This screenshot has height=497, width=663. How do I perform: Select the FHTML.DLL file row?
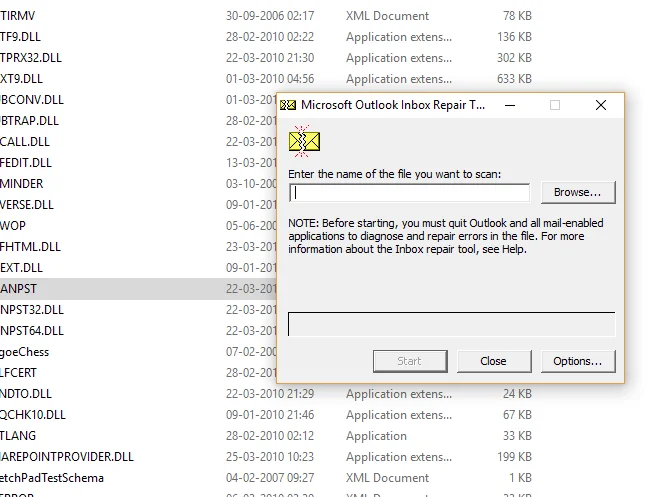click(138, 247)
